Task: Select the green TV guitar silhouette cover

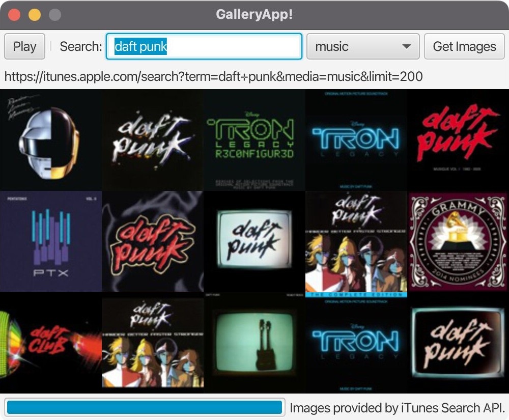Action: (254, 343)
